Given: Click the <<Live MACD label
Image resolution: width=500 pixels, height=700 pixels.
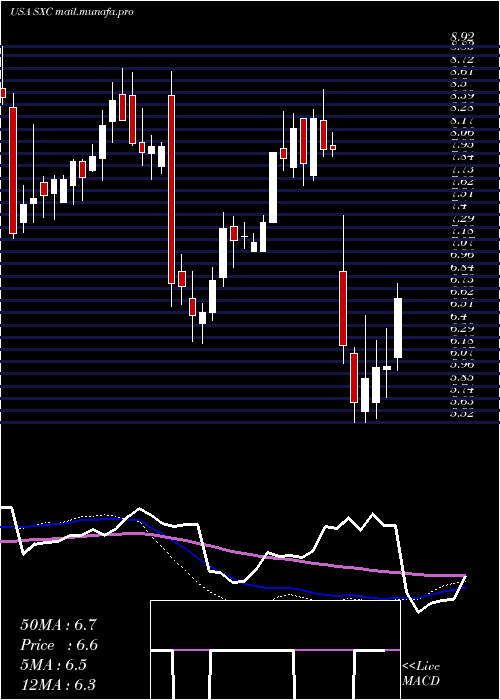Looking at the screenshot, I should pyautogui.click(x=421, y=674).
